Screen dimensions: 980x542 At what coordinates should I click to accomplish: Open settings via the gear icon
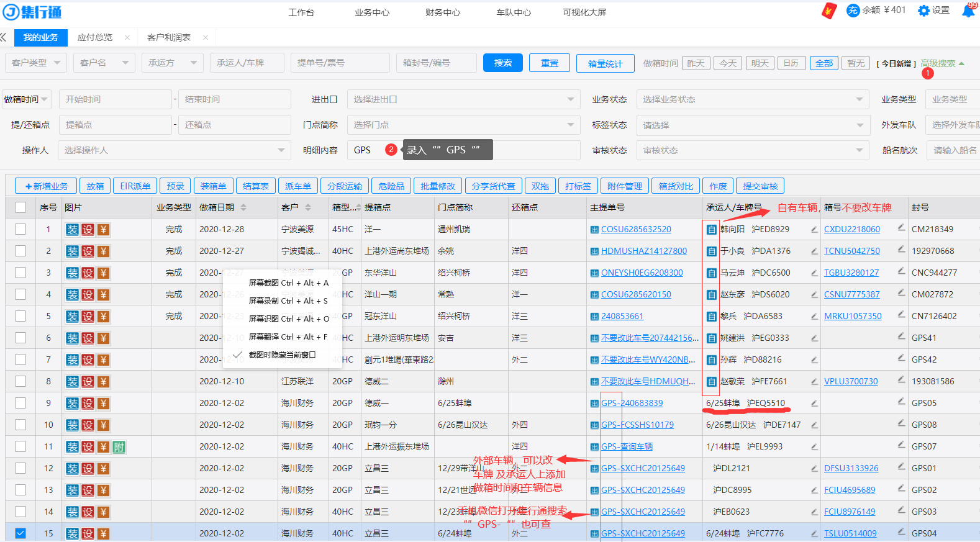[x=923, y=11]
